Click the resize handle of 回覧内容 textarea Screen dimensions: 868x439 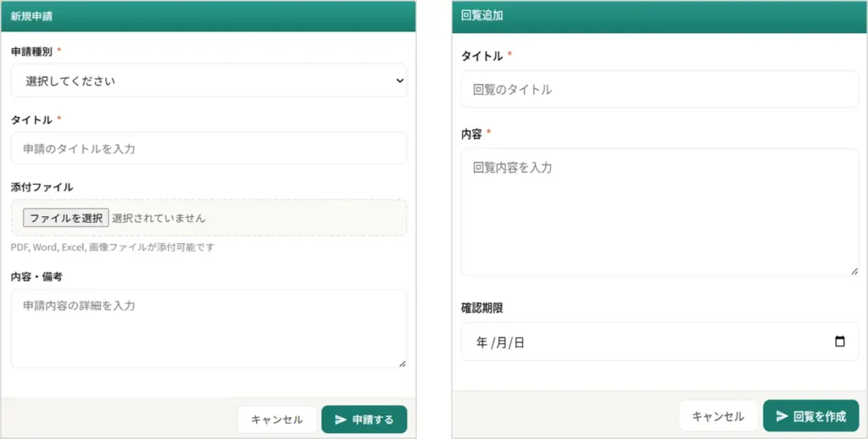pyautogui.click(x=854, y=270)
